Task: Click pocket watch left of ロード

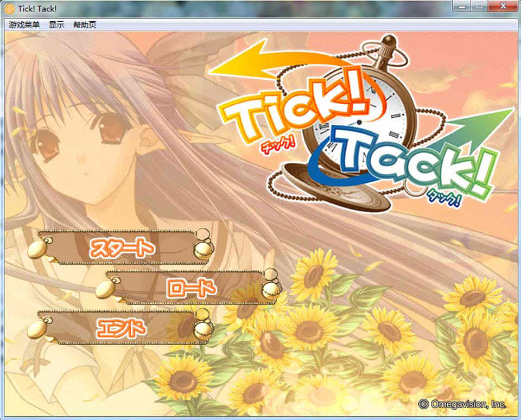Action: (106, 289)
